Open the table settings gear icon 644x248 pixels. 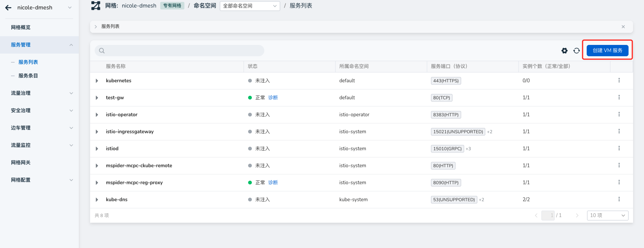point(564,51)
